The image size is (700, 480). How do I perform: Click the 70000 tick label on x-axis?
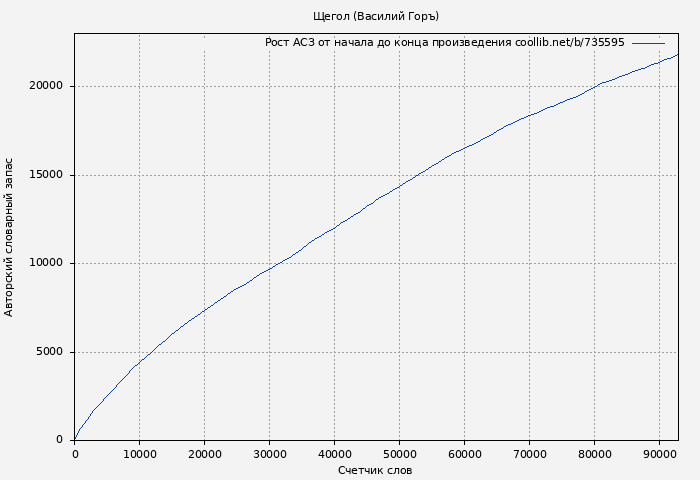(x=529, y=454)
